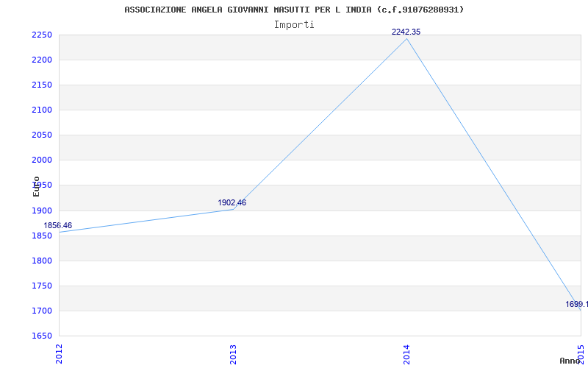Click the 2013 x-axis year label

click(233, 354)
